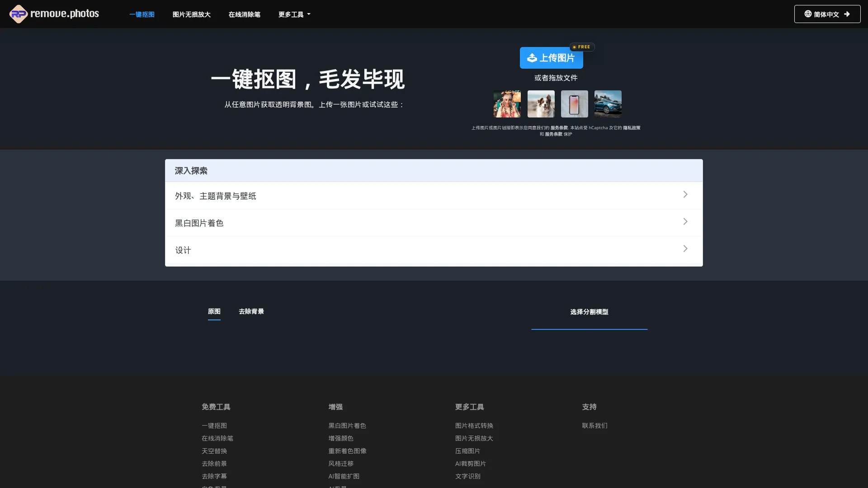868x488 pixels.
Task: Open 图片无损放大 in the top navigation
Action: (192, 14)
